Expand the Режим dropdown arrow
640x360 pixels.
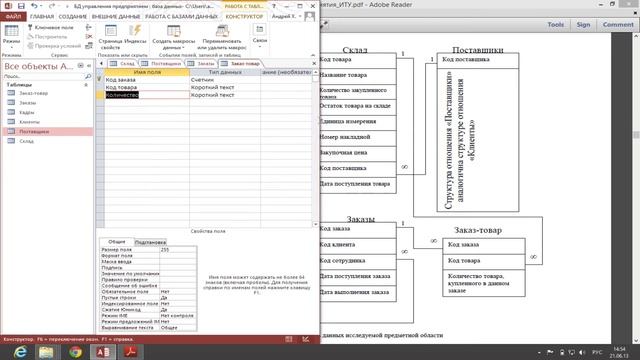11,48
